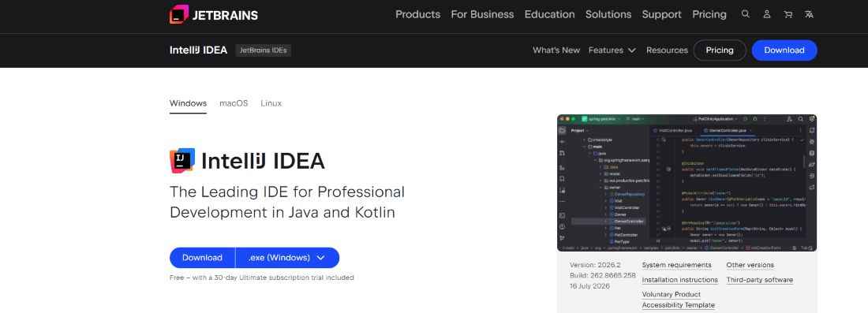This screenshot has height=313, width=868.
Task: Open the language selector icon
Action: (809, 14)
